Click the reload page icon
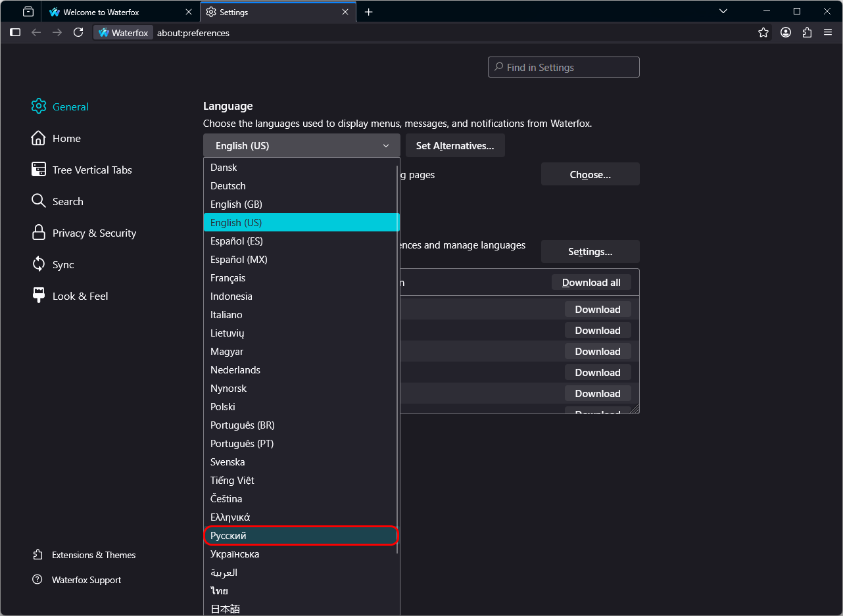Viewport: 843px width, 616px height. point(78,32)
